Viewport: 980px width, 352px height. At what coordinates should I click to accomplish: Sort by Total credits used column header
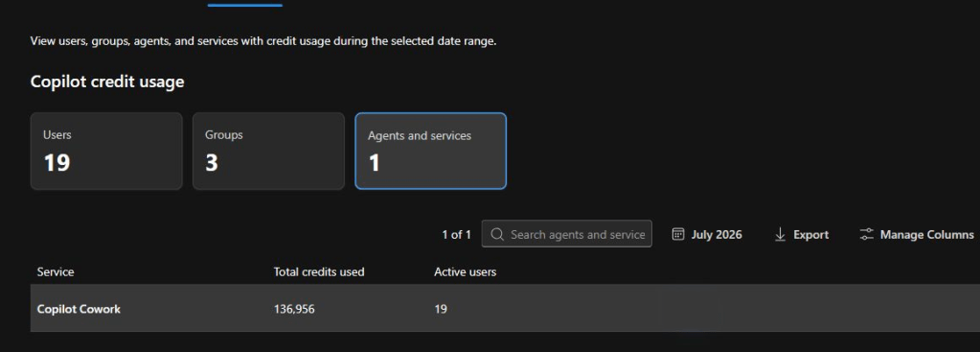coord(319,272)
